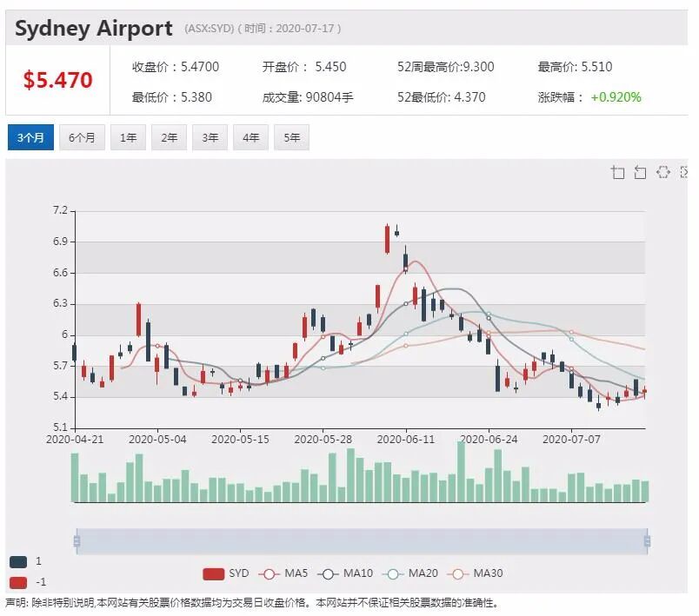
Task: Click the Sydney Airport title
Action: (x=94, y=29)
